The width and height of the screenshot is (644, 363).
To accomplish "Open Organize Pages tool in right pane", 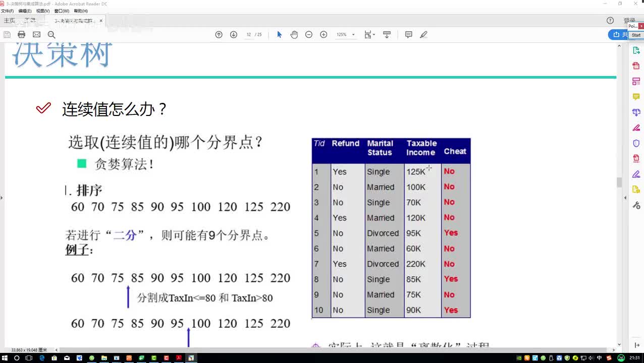I will [636, 81].
